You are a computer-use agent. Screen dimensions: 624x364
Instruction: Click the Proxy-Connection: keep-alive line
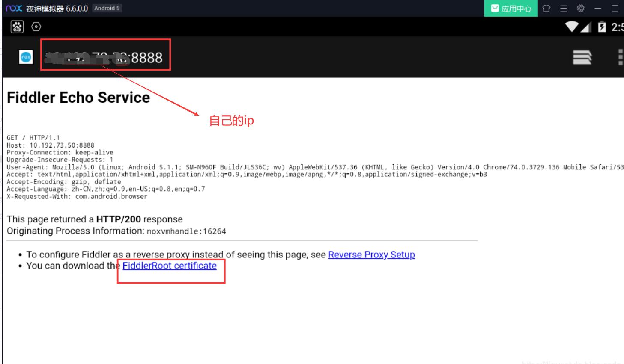60,153
